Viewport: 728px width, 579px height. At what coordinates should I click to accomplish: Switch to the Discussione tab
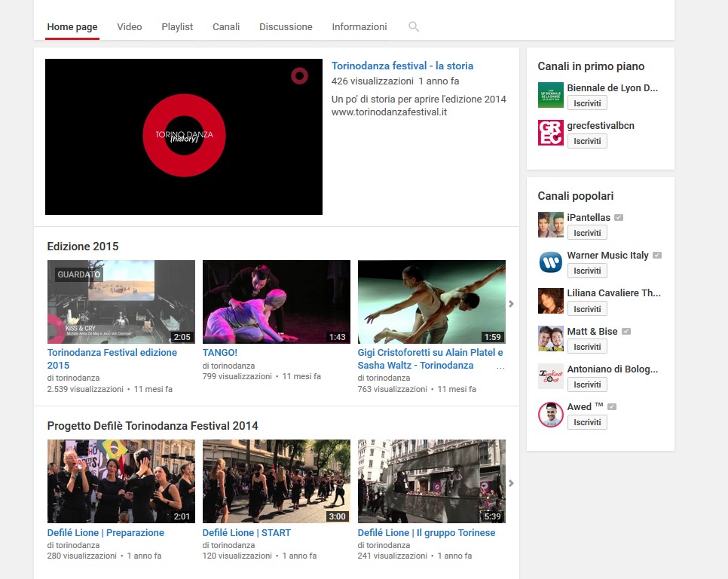pyautogui.click(x=286, y=27)
